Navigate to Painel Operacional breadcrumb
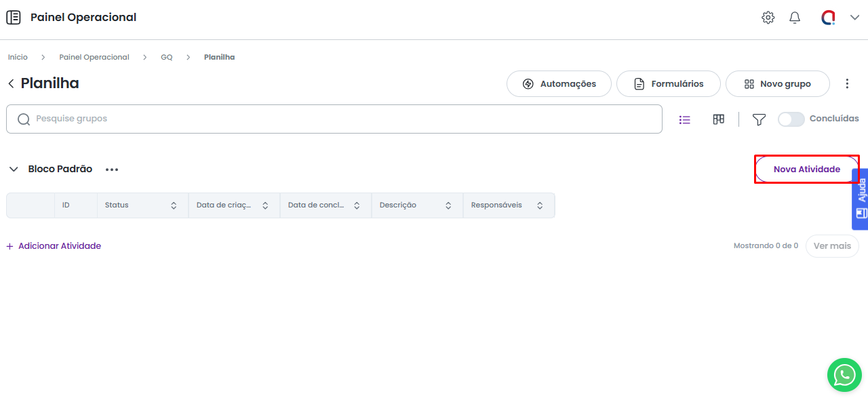Image resolution: width=868 pixels, height=398 pixels. 94,58
